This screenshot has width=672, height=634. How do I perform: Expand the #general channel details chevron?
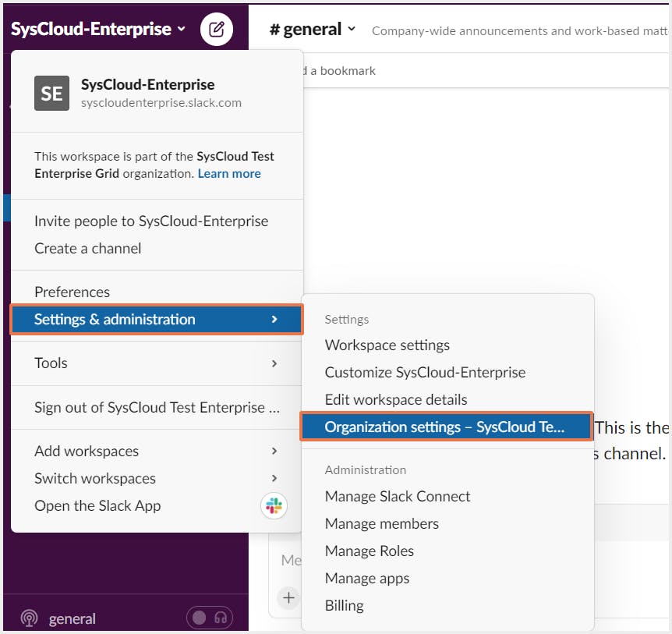pos(352,30)
